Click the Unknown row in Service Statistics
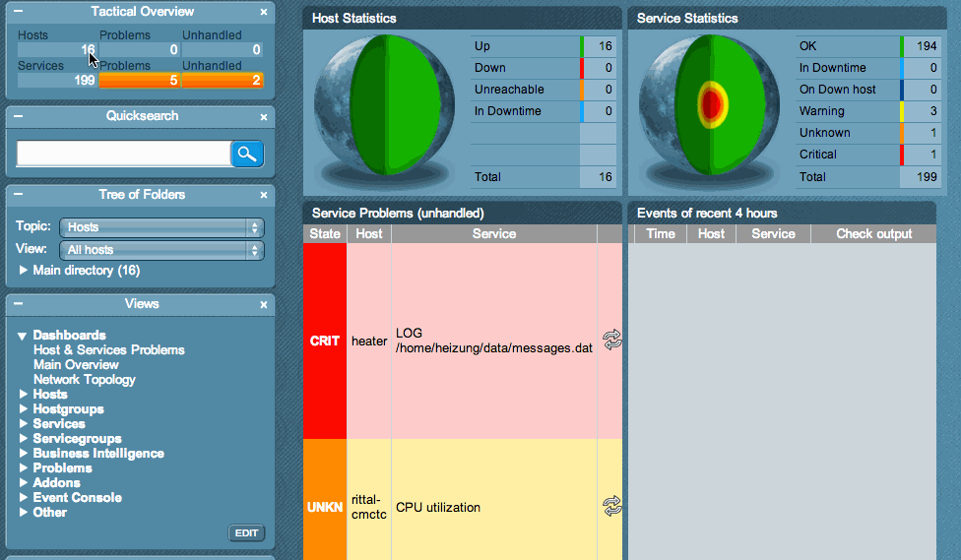The image size is (961, 560). pos(868,133)
